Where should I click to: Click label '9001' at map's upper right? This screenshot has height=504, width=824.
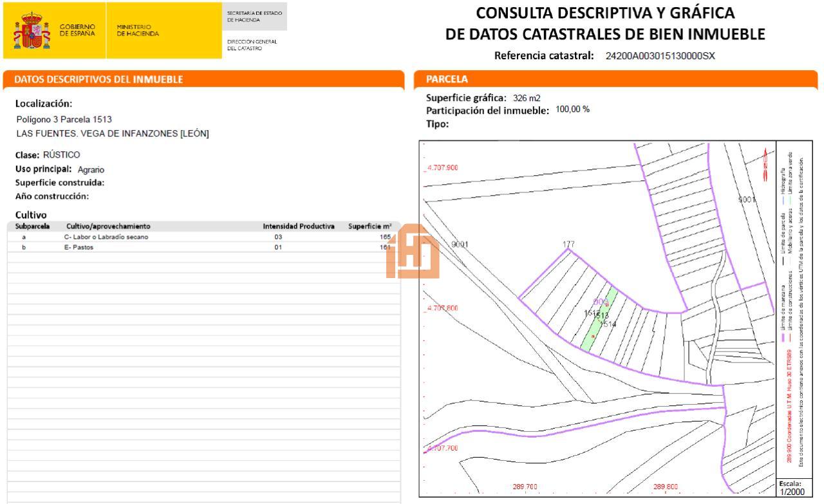(748, 200)
